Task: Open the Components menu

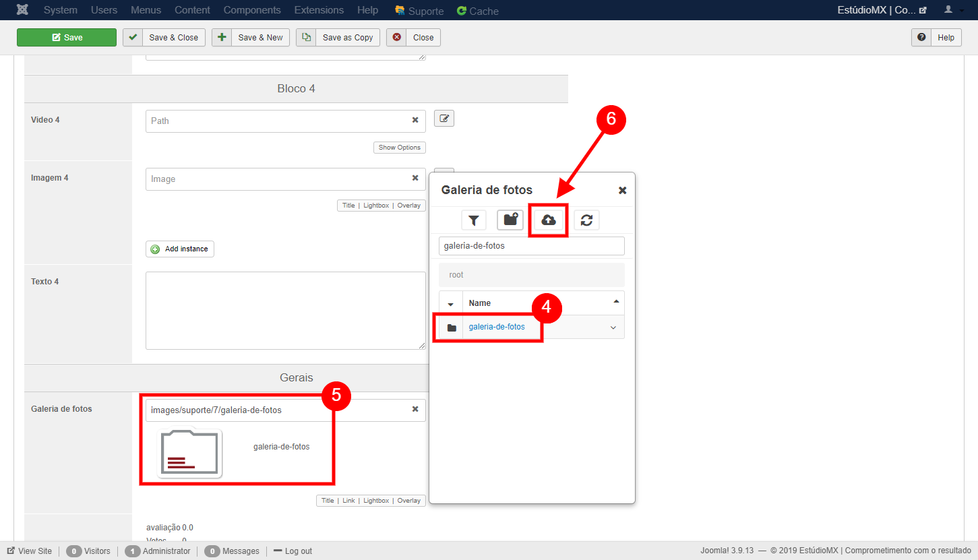Action: 252,10
